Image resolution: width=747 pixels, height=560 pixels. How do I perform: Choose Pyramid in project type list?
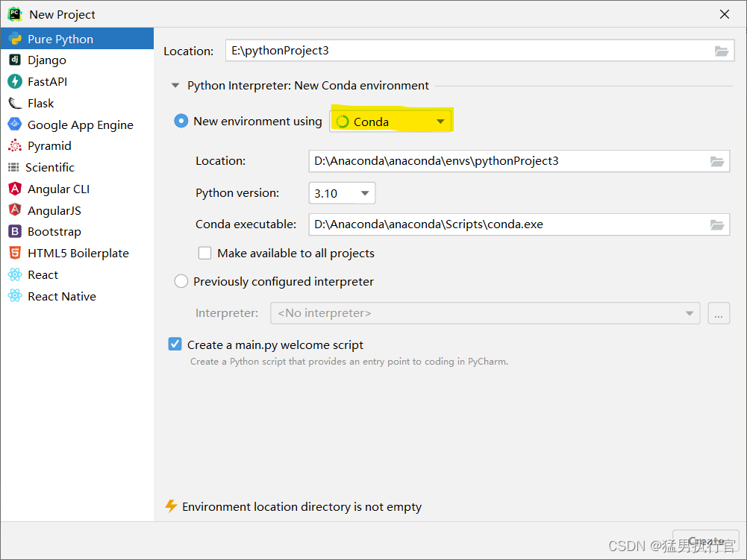tap(77, 145)
